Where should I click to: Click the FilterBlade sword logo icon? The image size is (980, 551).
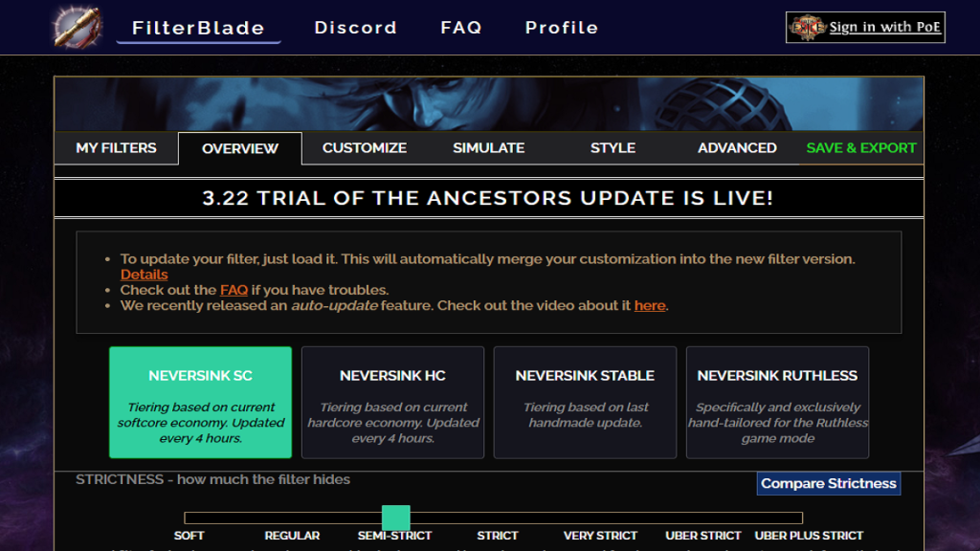(77, 27)
